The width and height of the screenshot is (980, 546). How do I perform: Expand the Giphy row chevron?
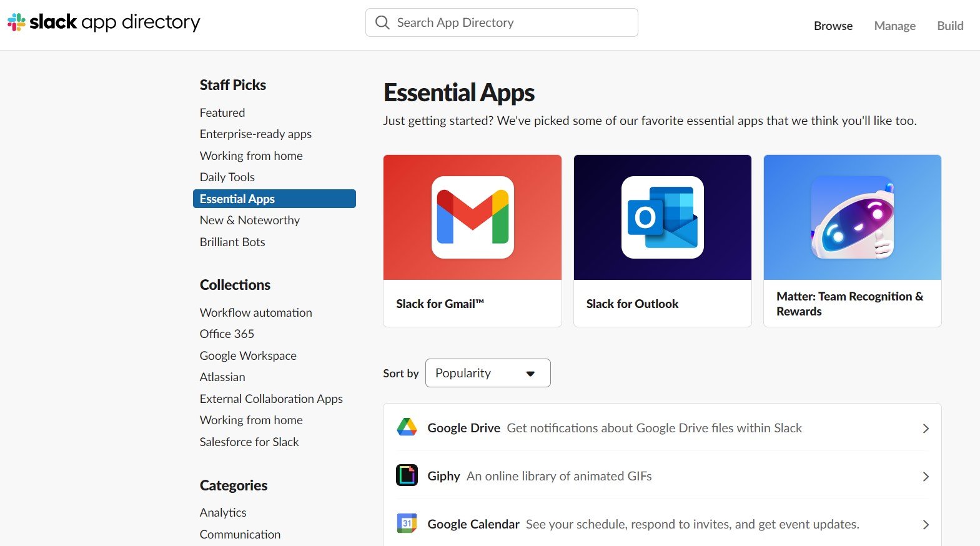click(926, 477)
